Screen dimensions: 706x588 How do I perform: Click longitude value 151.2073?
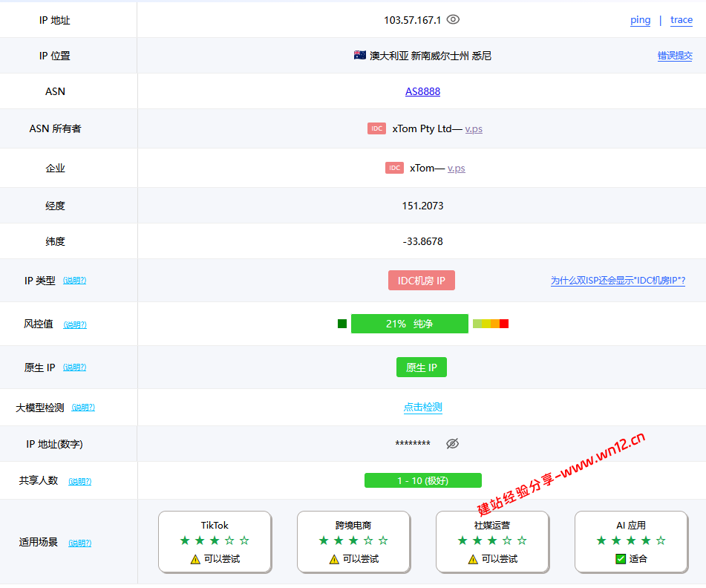(x=423, y=206)
